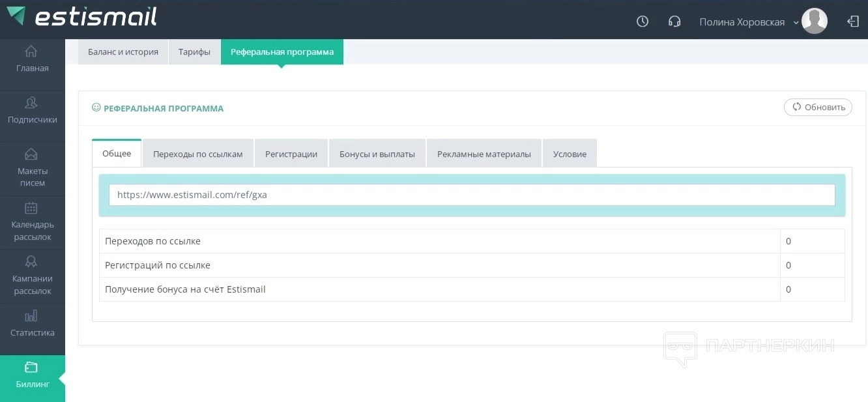Click the 0 value for Регистраций по ссылке
868x402 pixels.
tap(788, 265)
